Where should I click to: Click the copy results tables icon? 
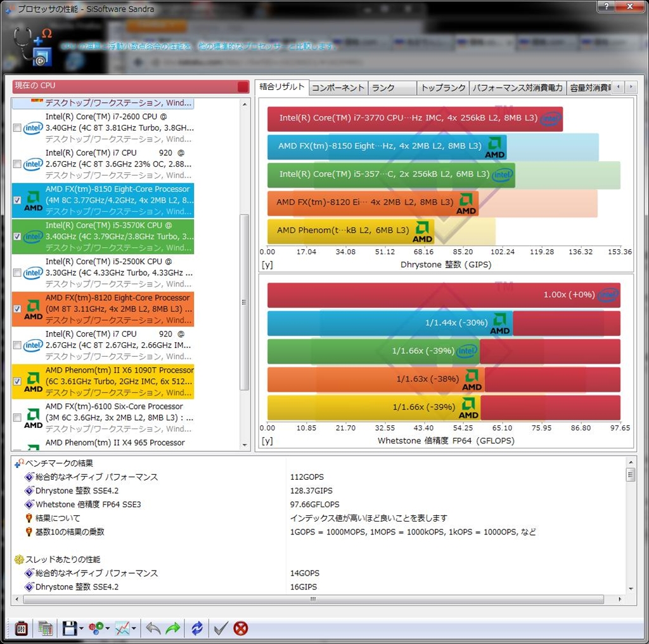[x=46, y=629]
